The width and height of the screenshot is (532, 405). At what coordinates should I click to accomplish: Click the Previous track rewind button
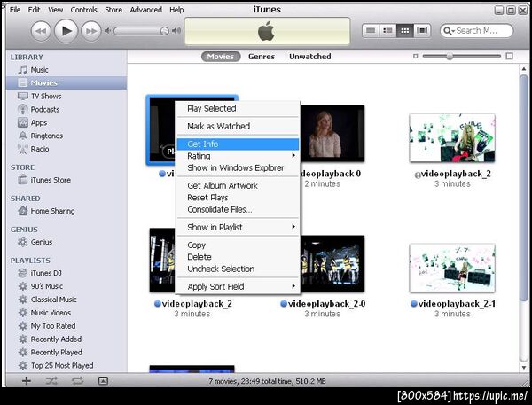click(x=41, y=31)
